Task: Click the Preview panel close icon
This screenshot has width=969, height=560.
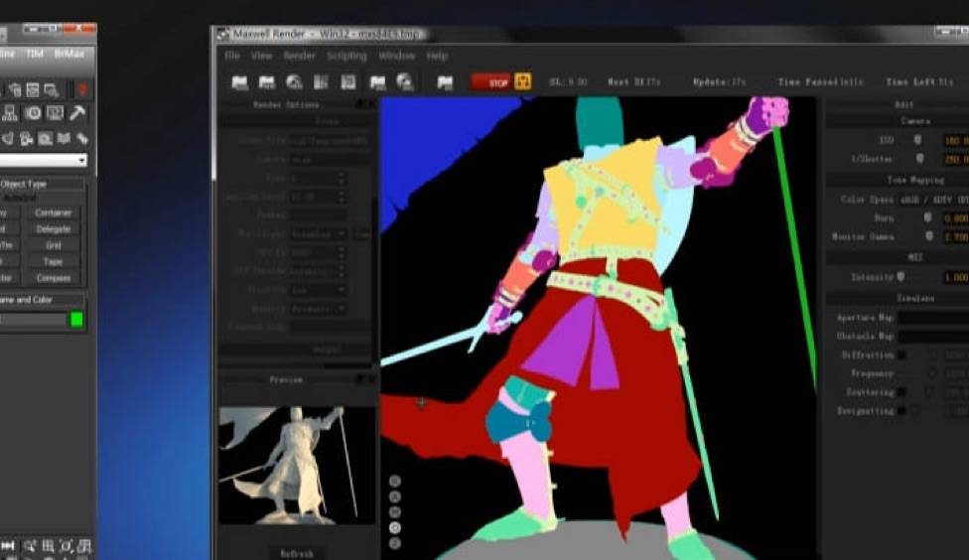Action: [x=370, y=378]
